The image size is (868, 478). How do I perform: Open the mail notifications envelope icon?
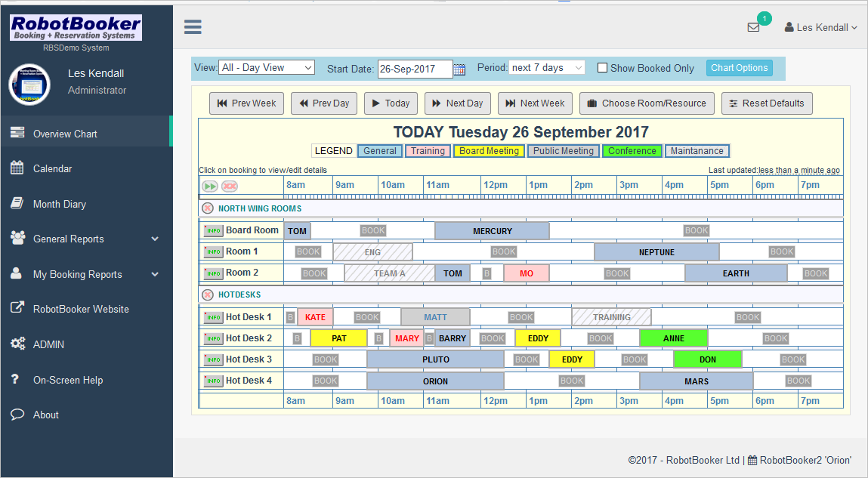753,27
